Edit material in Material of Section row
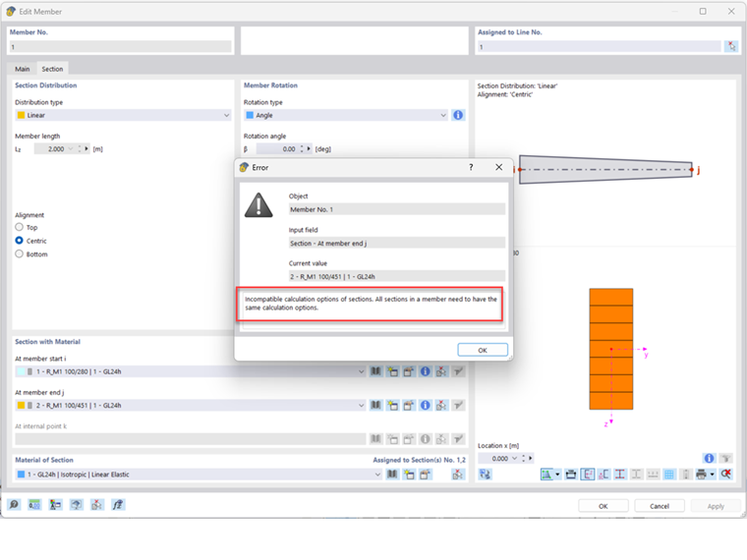The width and height of the screenshot is (747, 560). 425,475
